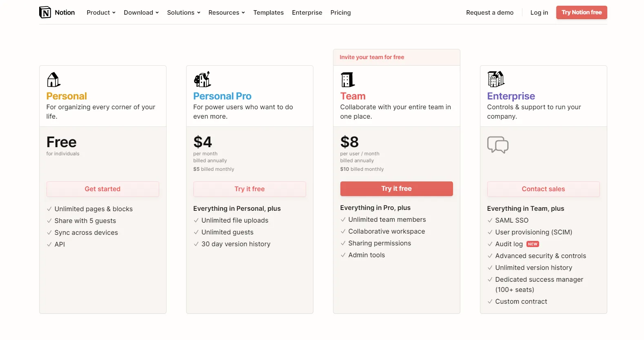Click "Unlimited file uploads" feature
The image size is (644, 340).
[x=235, y=221]
